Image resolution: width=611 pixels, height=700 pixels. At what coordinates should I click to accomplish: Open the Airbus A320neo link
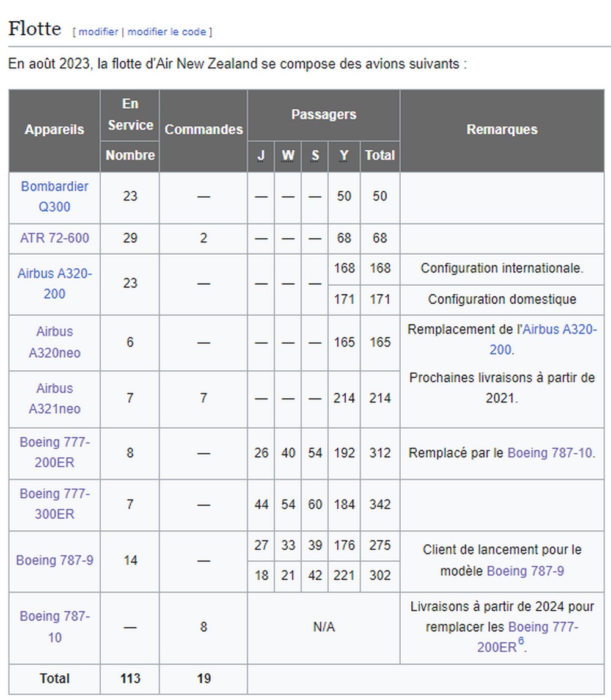click(54, 342)
